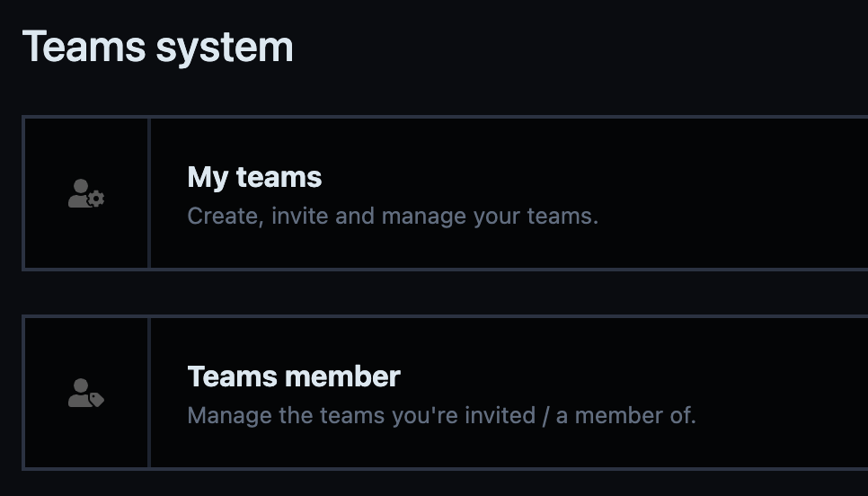Click the "Teams system" page heading

[x=158, y=47]
